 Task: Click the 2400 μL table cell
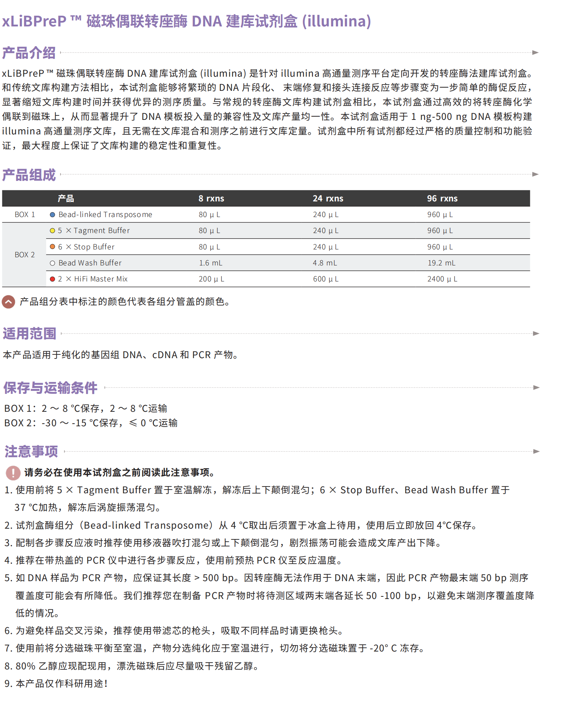pyautogui.click(x=442, y=279)
